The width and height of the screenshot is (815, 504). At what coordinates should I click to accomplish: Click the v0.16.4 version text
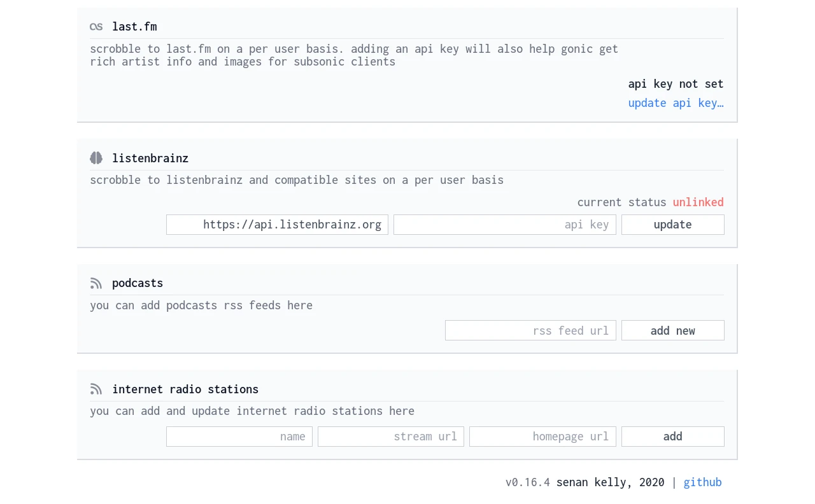(x=527, y=482)
